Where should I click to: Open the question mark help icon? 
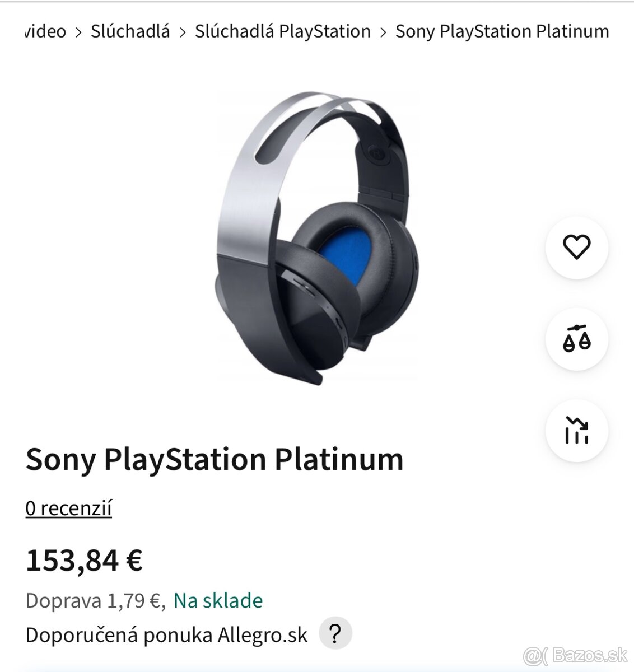(335, 633)
